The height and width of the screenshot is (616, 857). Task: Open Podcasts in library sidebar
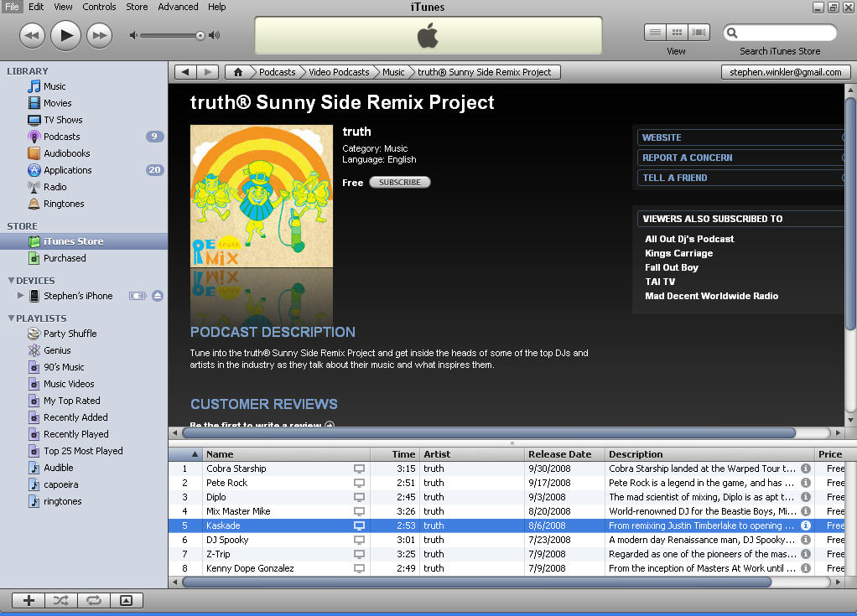[x=62, y=137]
